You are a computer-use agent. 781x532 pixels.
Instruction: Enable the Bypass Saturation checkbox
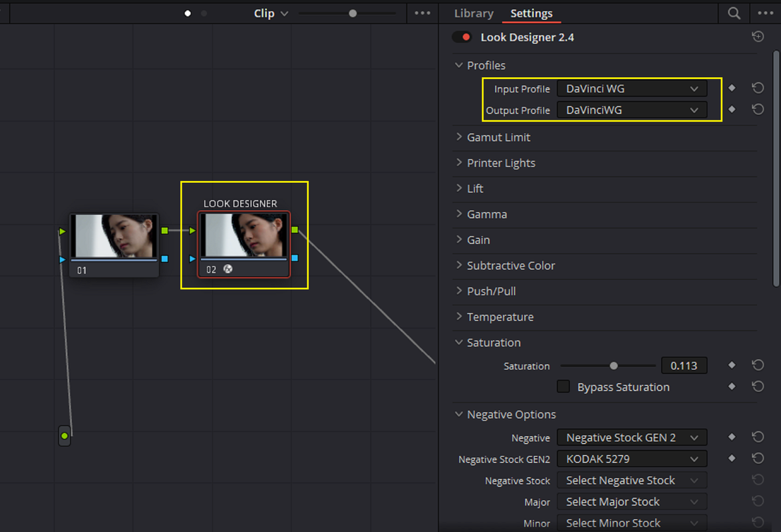(x=563, y=386)
